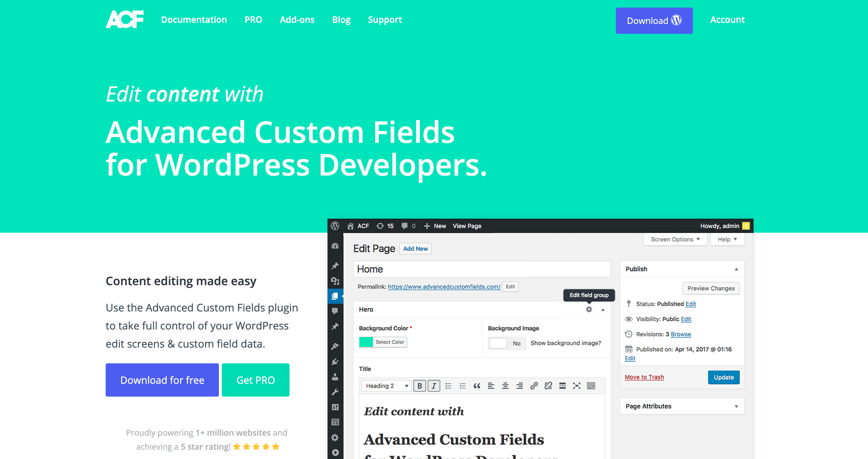Insert a bulleted list
Screen dimensions: 868x459
448,386
